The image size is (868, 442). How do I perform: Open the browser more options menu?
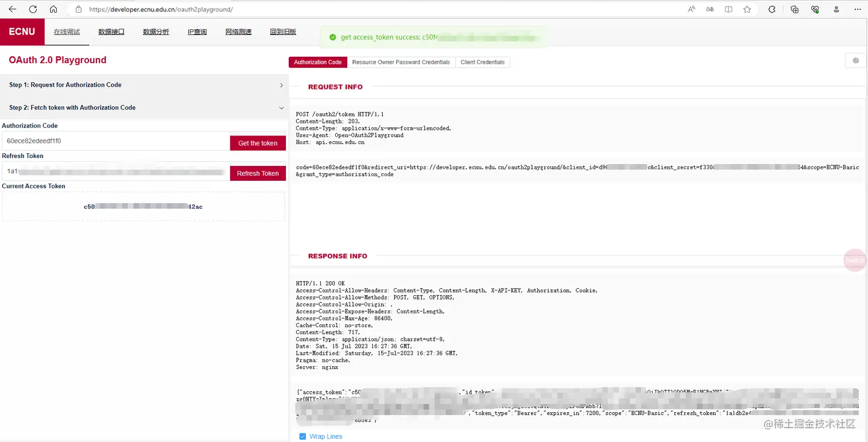857,9
